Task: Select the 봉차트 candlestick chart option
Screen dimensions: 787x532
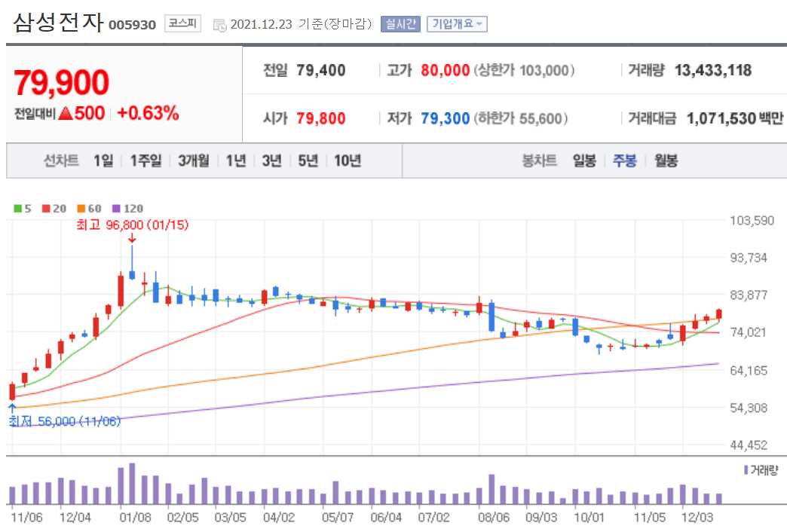Action: pyautogui.click(x=540, y=161)
